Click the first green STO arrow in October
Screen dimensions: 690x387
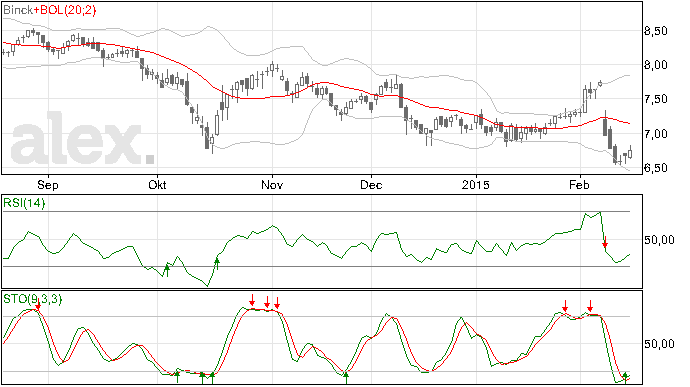coord(177,377)
